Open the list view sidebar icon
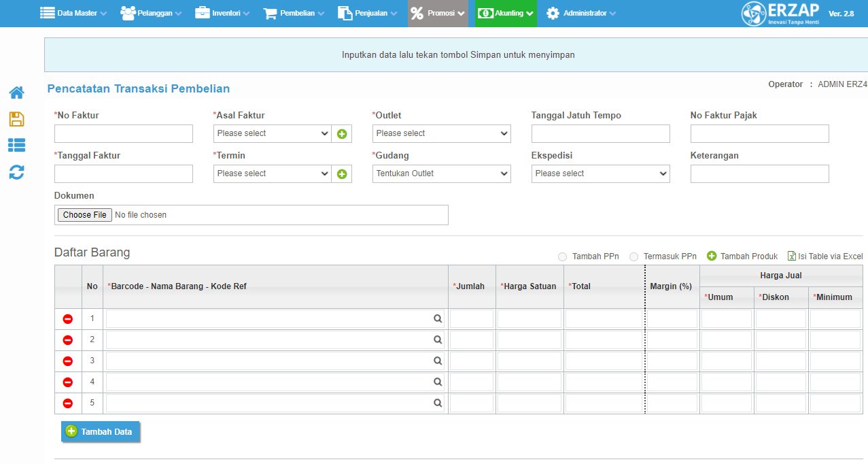868x464 pixels. coord(16,145)
